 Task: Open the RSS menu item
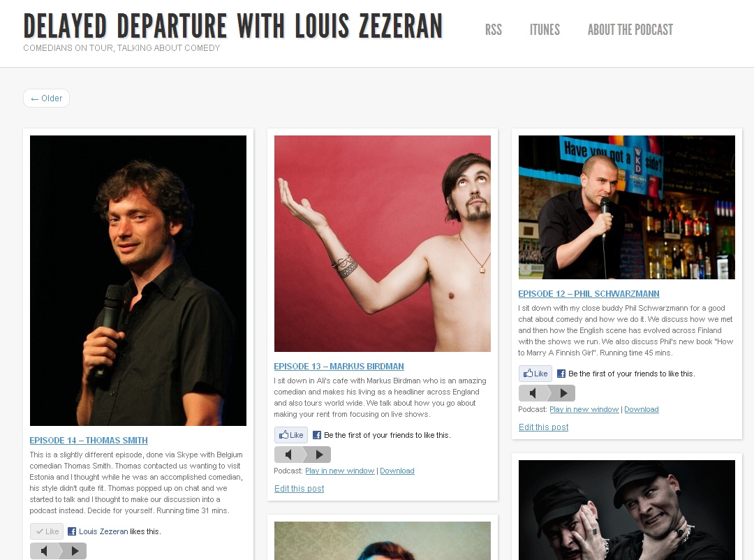tap(494, 30)
